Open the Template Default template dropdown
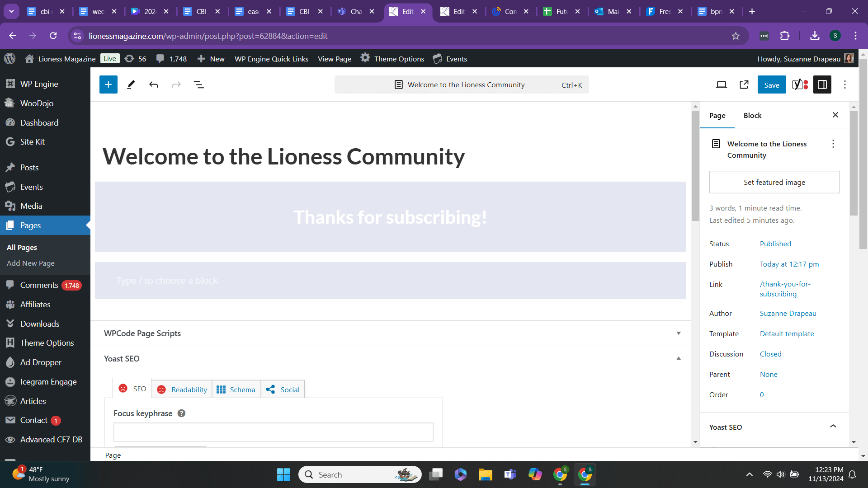Screen dimensions: 868x488 point(787,333)
